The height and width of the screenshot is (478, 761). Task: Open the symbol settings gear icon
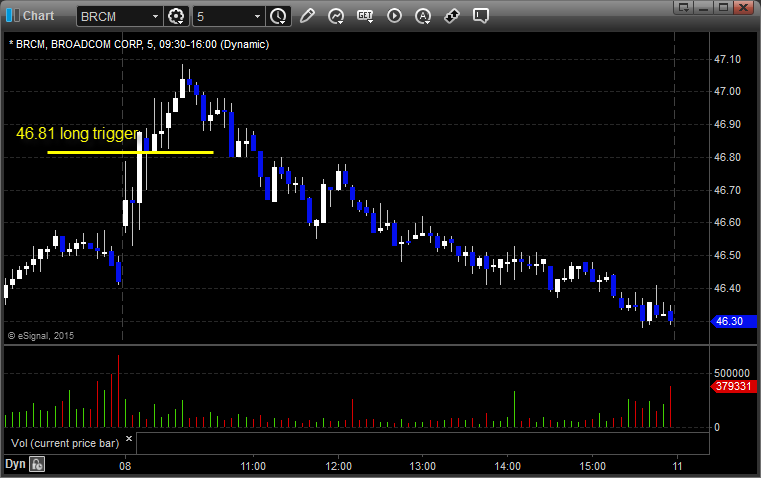coord(177,16)
